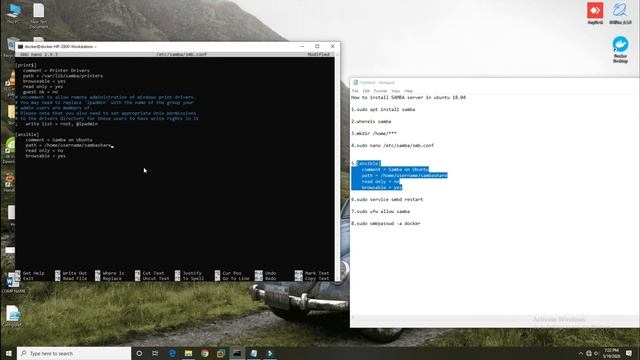The width and height of the screenshot is (640, 360).
Task: Open the This PC desktop icon
Action: coord(13,13)
